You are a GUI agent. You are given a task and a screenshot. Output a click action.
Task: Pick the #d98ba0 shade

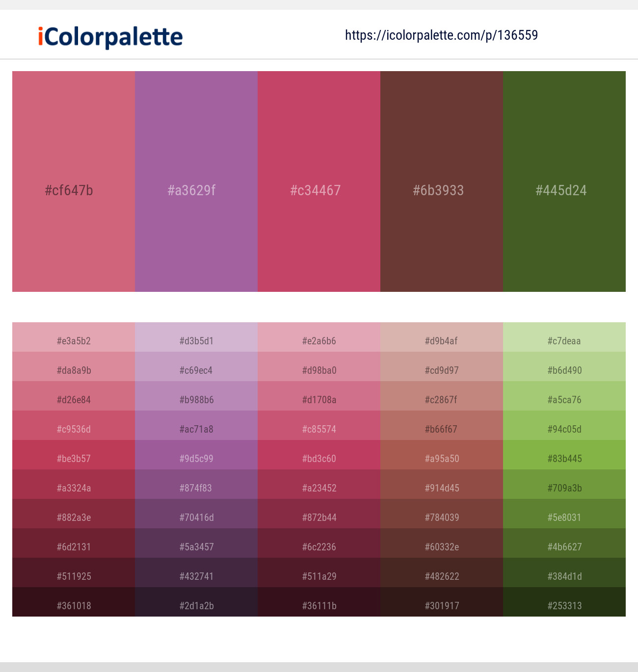319,366
